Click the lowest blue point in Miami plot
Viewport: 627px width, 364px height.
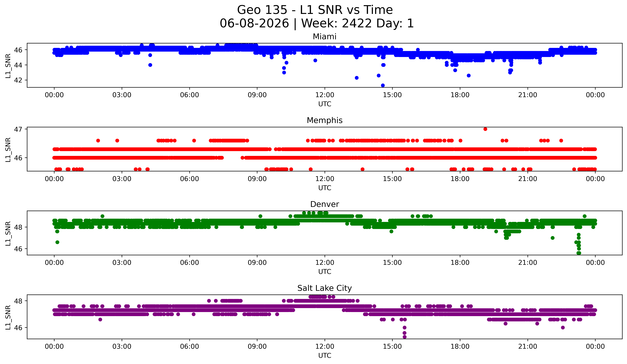[383, 85]
